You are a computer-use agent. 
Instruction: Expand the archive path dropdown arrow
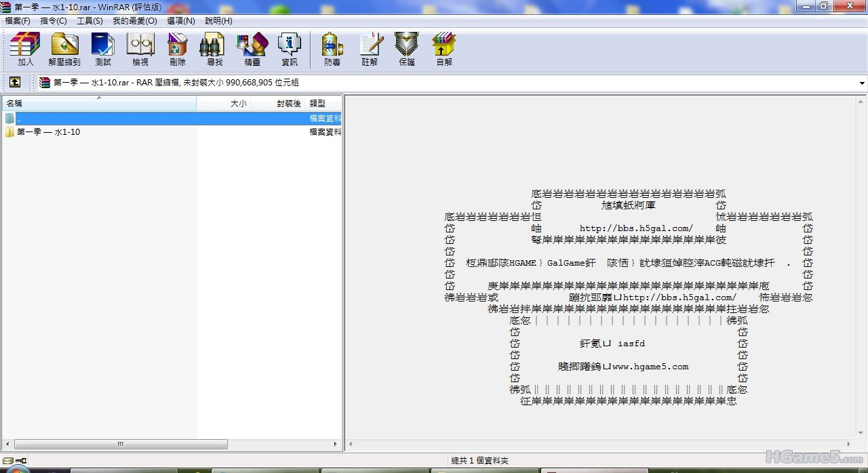[x=862, y=83]
